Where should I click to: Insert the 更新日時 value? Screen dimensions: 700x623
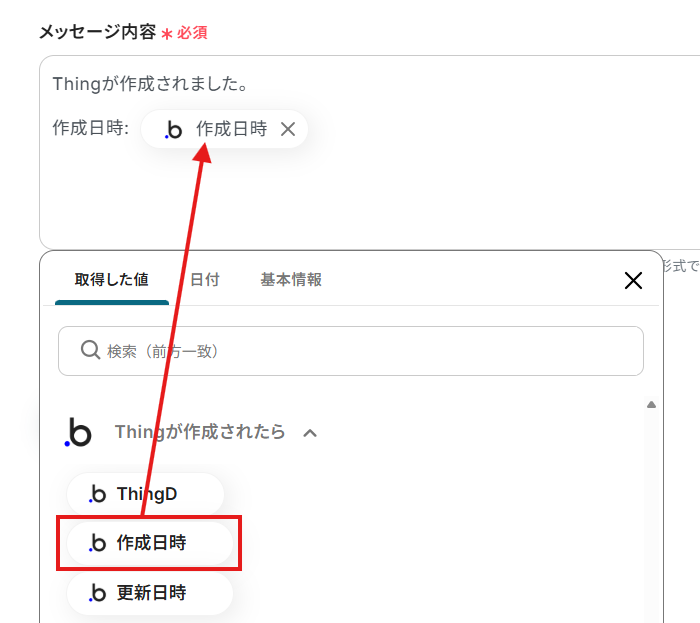point(151,593)
